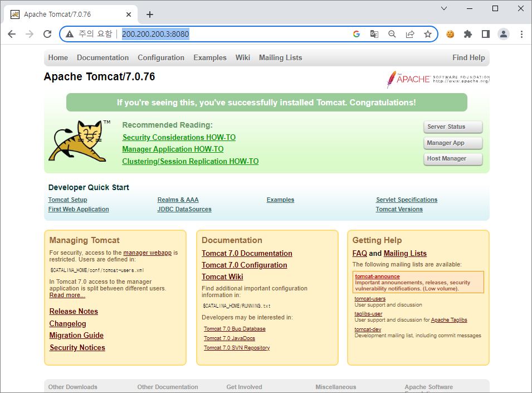Open the Migration Guide link

click(76, 336)
